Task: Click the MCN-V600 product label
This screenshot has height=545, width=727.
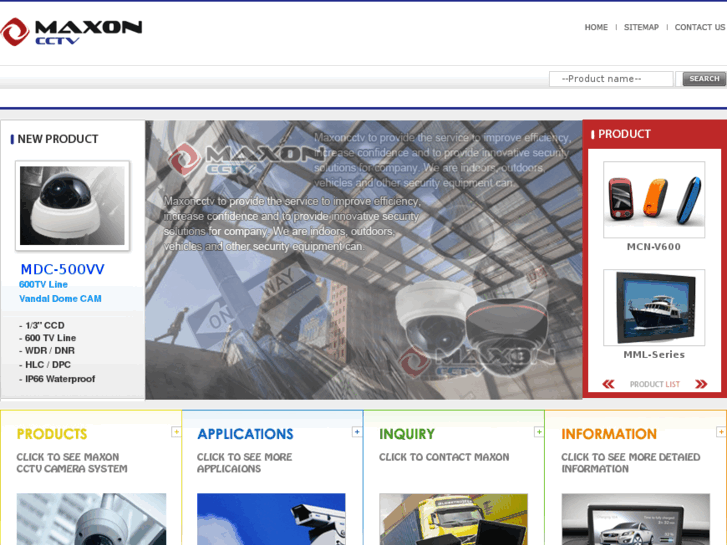Action: click(654, 247)
